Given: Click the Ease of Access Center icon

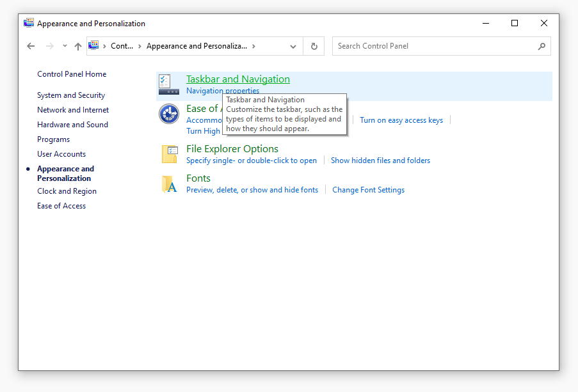Looking at the screenshot, I should [169, 114].
